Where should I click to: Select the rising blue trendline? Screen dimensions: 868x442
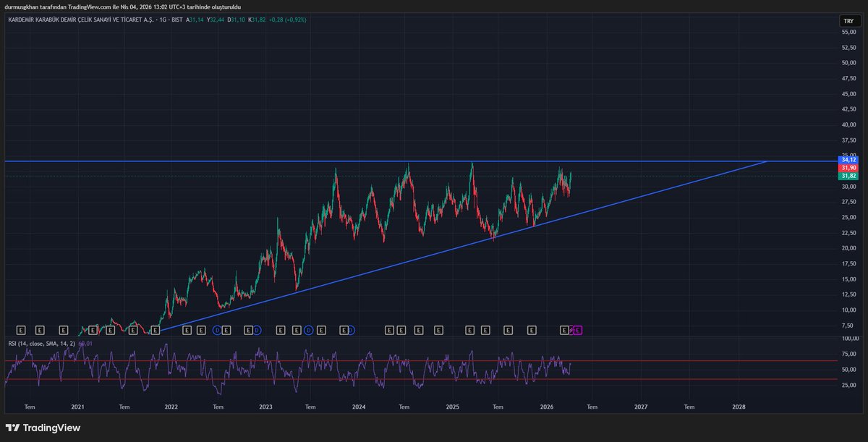point(463,246)
